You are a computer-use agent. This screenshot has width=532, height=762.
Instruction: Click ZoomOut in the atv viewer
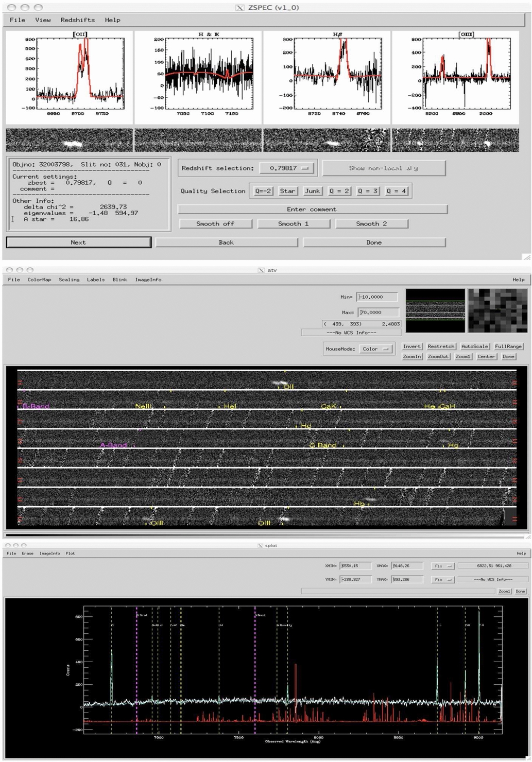(x=438, y=356)
